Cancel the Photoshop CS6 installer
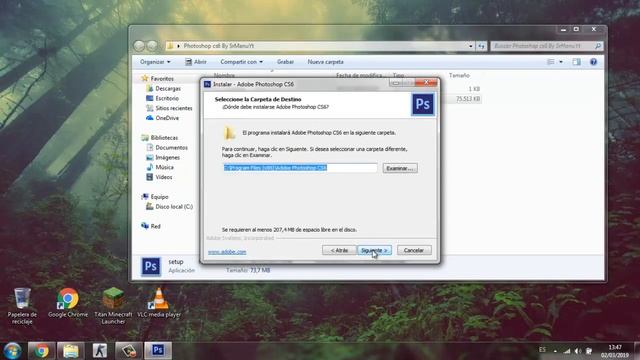This screenshot has height=360, width=640. pos(414,250)
